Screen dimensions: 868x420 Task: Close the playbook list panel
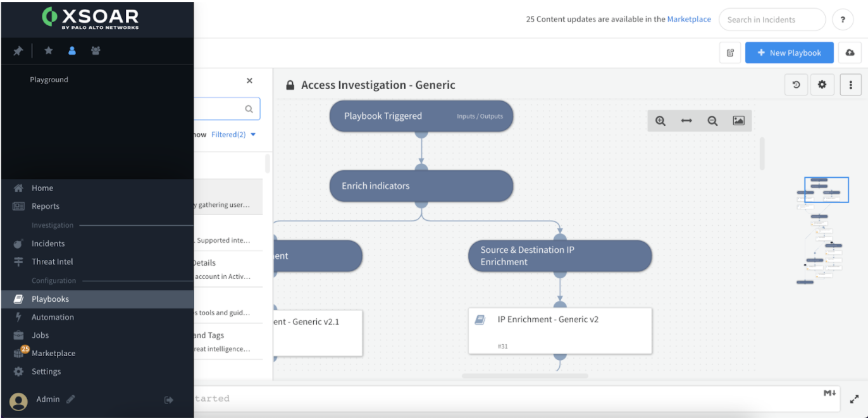click(x=249, y=81)
